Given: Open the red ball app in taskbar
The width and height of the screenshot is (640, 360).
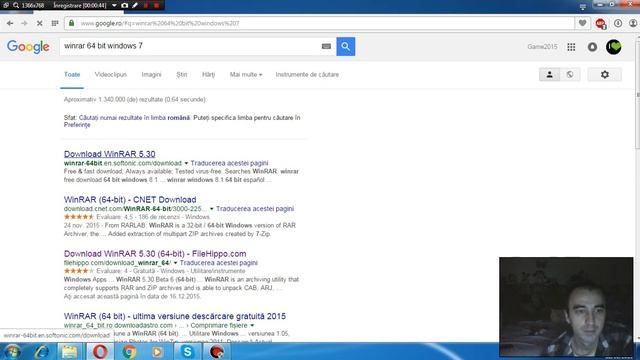Looking at the screenshot, I should tap(216, 352).
